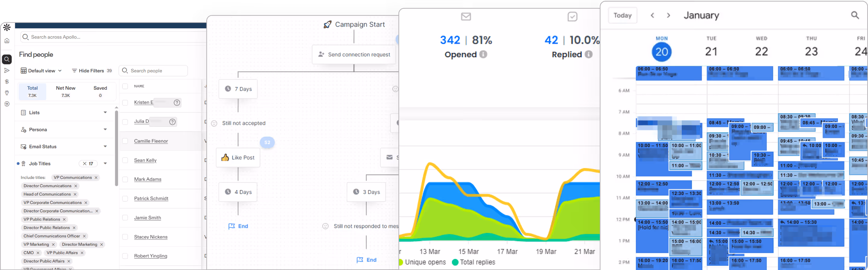Check the box for Julia D
868x270 pixels.
pos(125,122)
